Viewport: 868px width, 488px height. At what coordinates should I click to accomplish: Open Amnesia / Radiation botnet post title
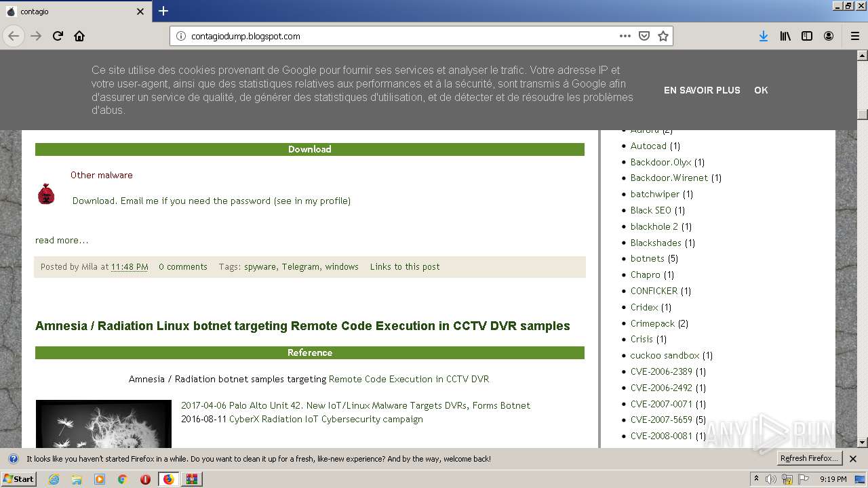(302, 326)
